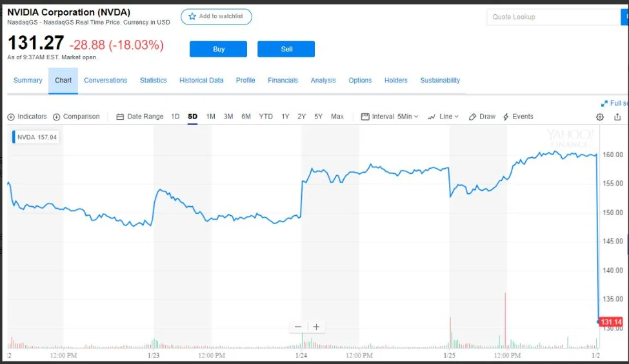Open the Profile tab
The image size is (629, 364).
coord(246,81)
